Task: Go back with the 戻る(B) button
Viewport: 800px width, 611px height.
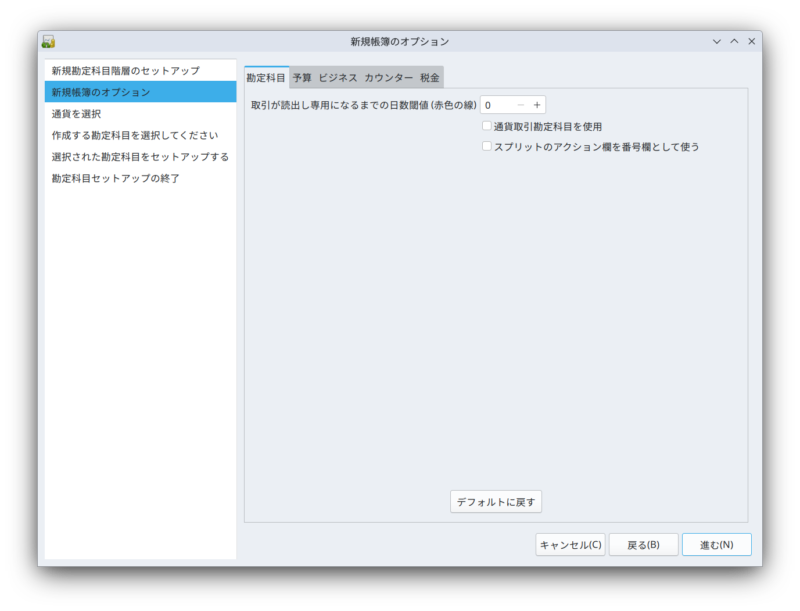Action: (x=643, y=545)
